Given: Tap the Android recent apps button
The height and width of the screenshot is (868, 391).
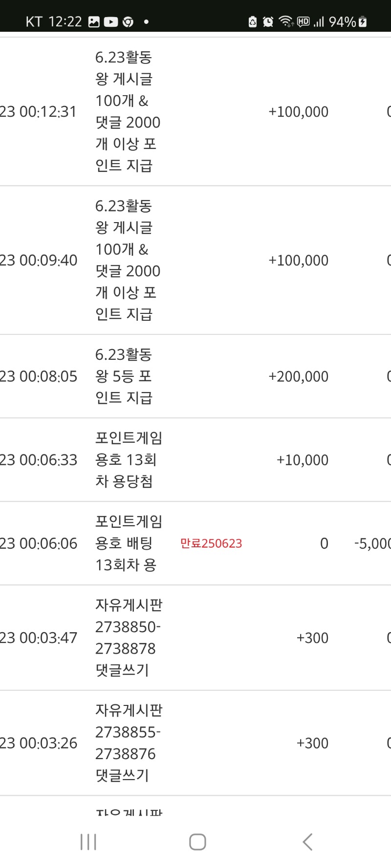Looking at the screenshot, I should pyautogui.click(x=88, y=842).
